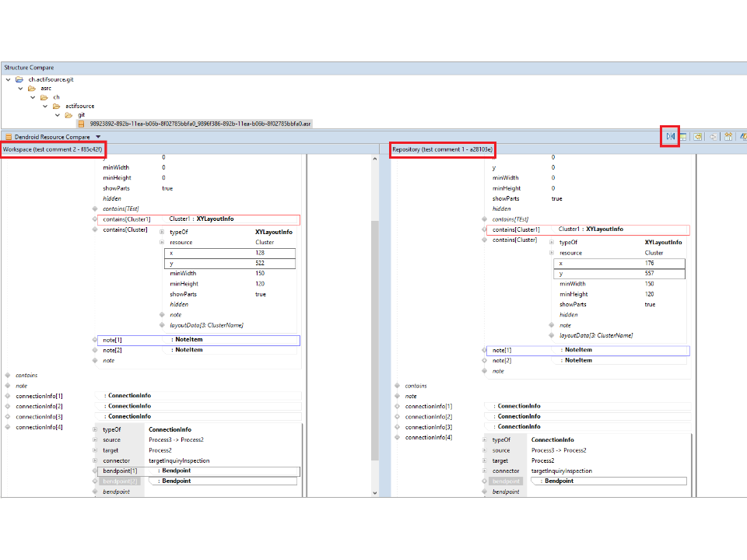Click the greyed-out left-arrow toolbar icon
Screen dimensions: 747x560
click(x=714, y=137)
